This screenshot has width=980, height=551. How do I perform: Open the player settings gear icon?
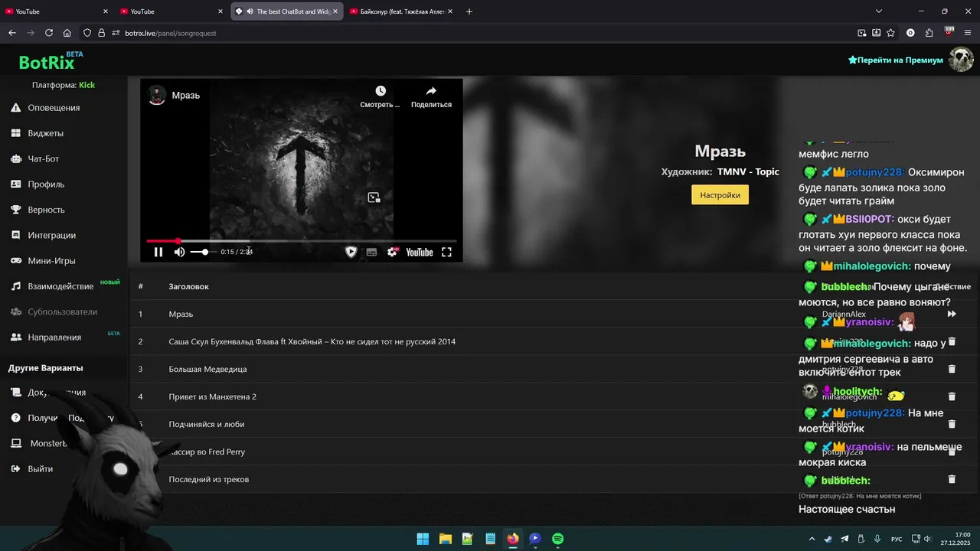click(393, 252)
